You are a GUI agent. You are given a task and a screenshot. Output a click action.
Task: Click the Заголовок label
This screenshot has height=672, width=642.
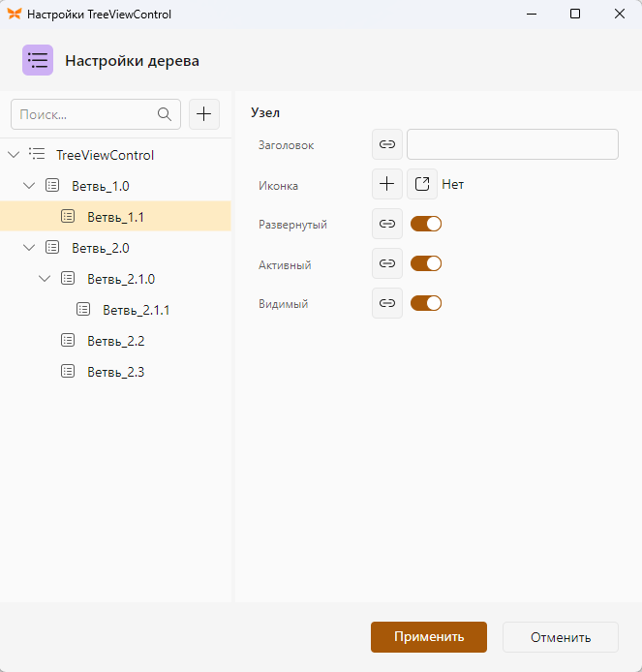[x=286, y=145]
